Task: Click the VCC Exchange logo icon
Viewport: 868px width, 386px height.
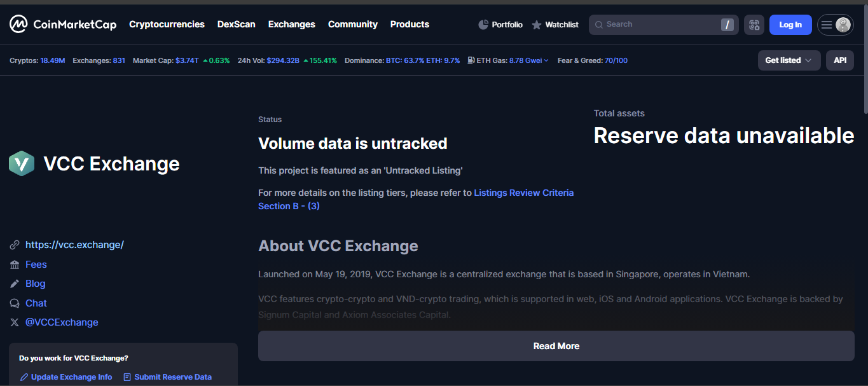Action: click(22, 163)
